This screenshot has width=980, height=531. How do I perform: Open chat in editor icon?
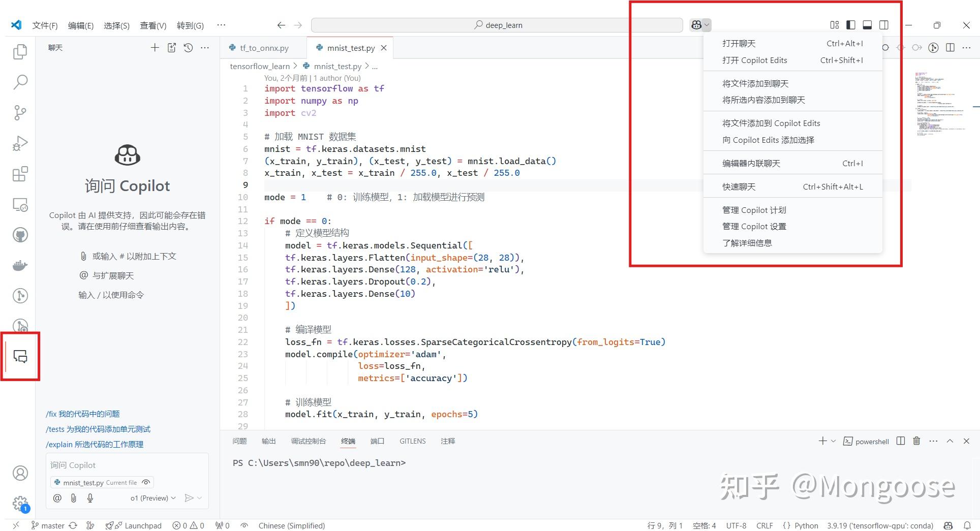[172, 48]
